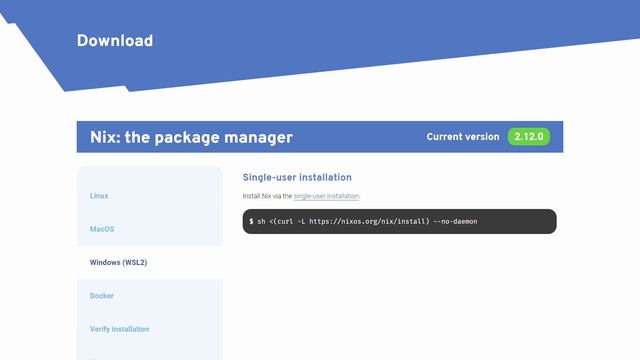Click the Single-user installation heading
The image size is (640, 360).
[x=297, y=178]
